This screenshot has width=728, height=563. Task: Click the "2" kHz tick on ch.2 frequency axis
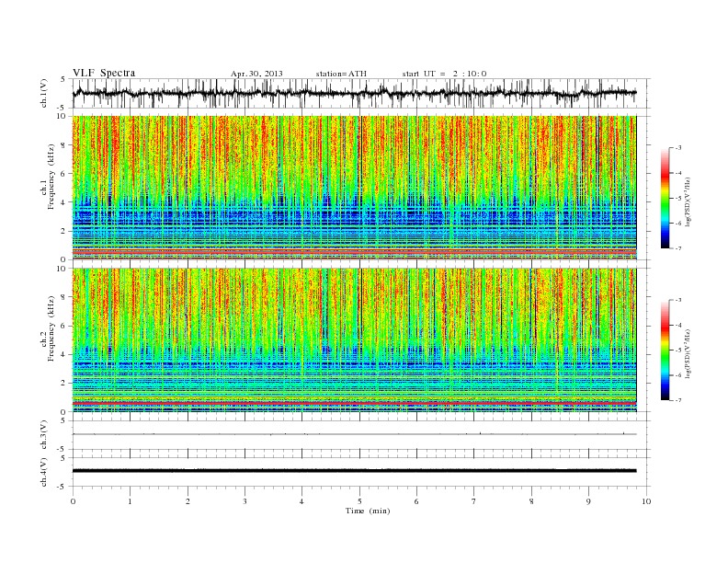(63, 384)
